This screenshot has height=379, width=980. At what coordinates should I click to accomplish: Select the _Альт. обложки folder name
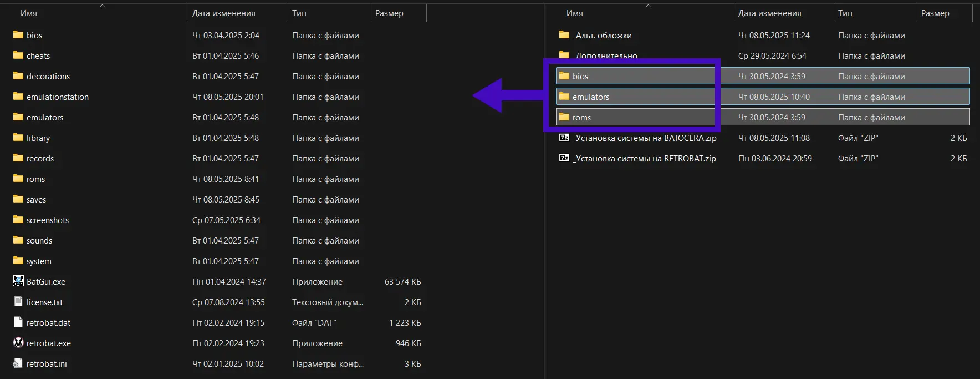pyautogui.click(x=602, y=35)
